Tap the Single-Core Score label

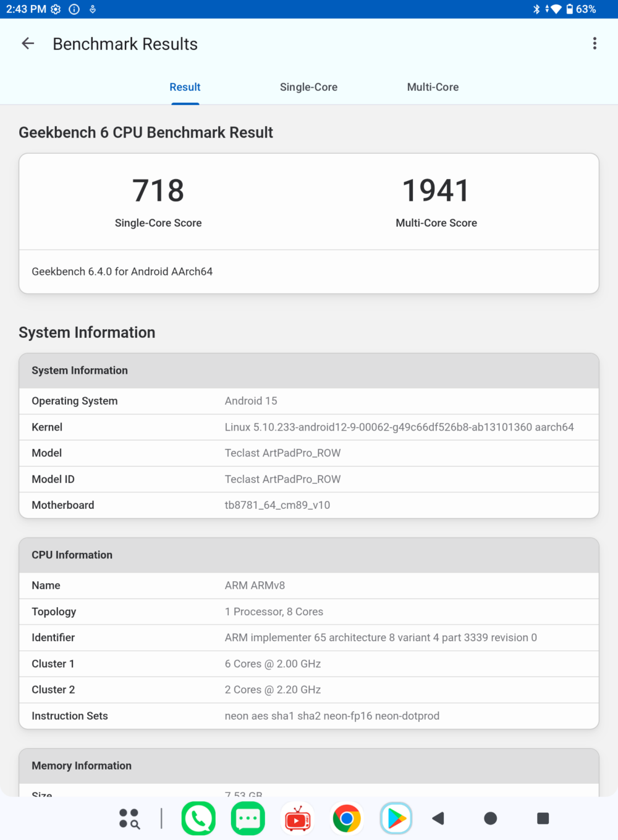(158, 223)
